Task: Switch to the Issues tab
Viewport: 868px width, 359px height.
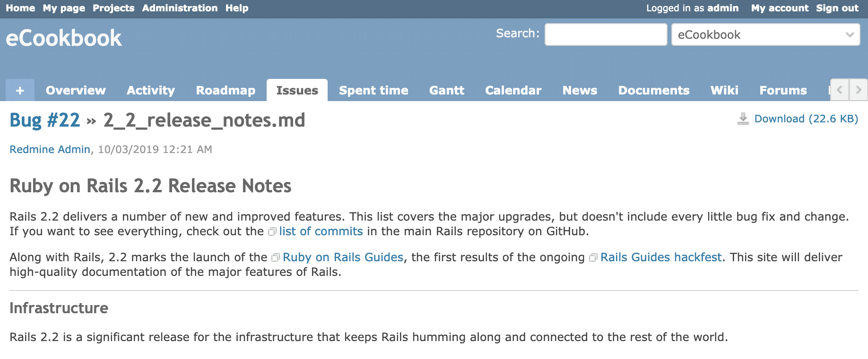Action: click(297, 90)
